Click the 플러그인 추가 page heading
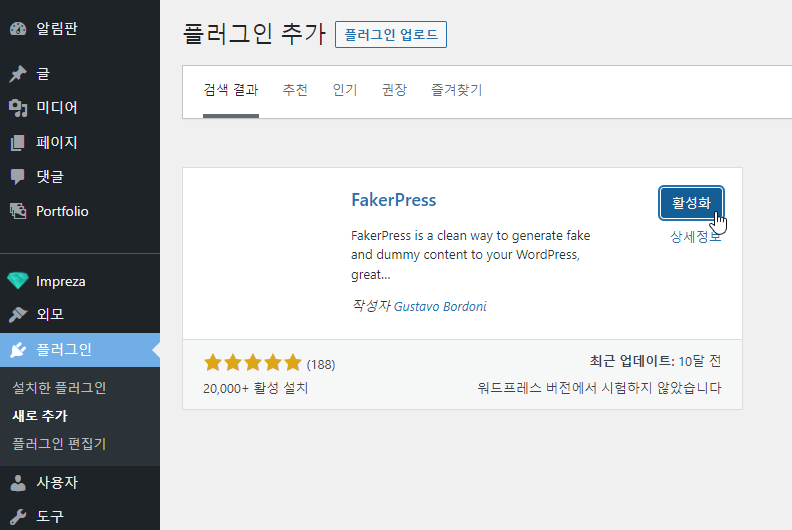792x530 pixels. (x=254, y=34)
